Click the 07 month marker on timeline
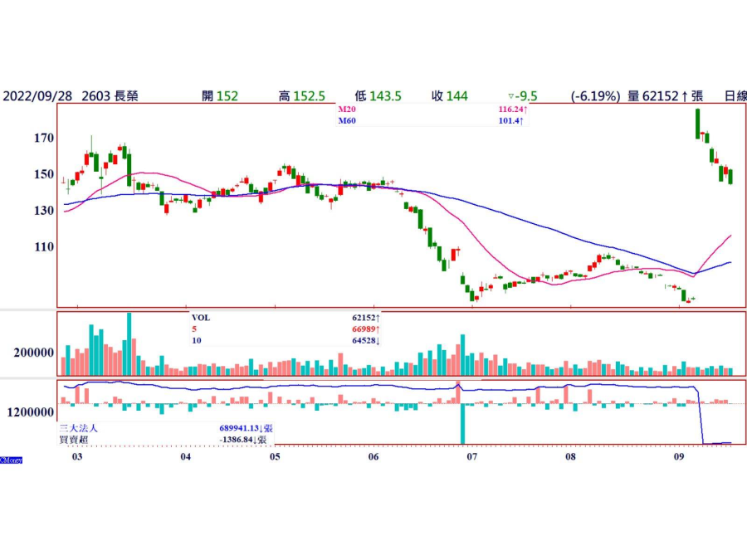747x560 pixels. click(471, 456)
